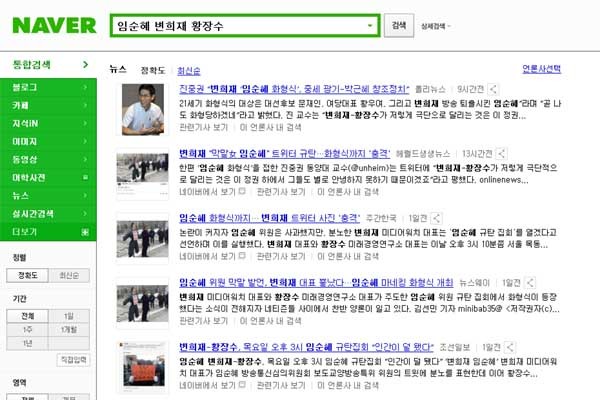Select 1년 period option

28,343
